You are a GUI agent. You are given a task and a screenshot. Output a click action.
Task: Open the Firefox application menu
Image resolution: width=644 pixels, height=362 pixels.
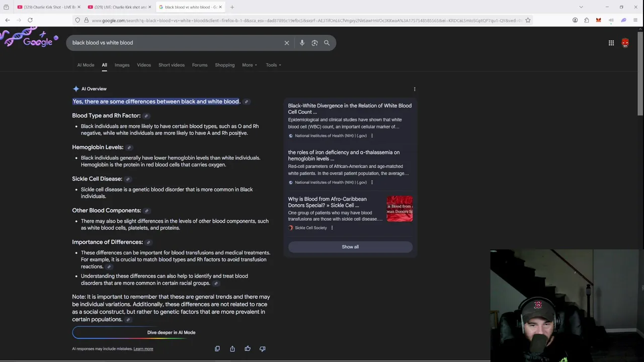coord(635,20)
